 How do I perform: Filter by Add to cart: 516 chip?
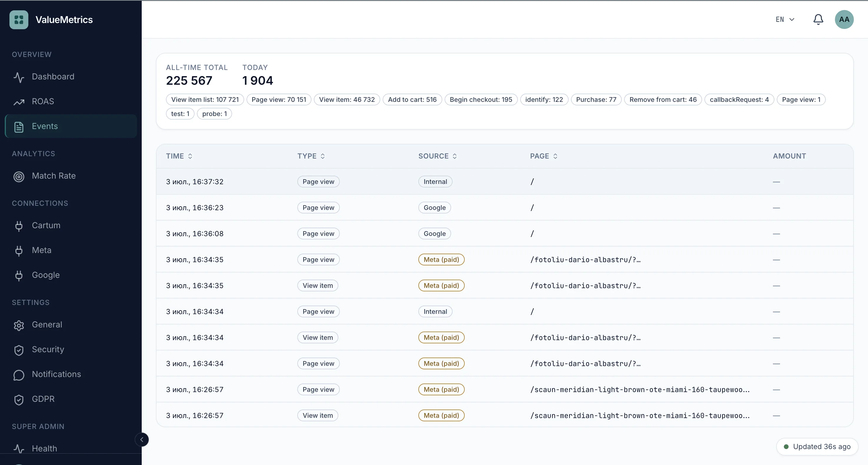pyautogui.click(x=412, y=100)
